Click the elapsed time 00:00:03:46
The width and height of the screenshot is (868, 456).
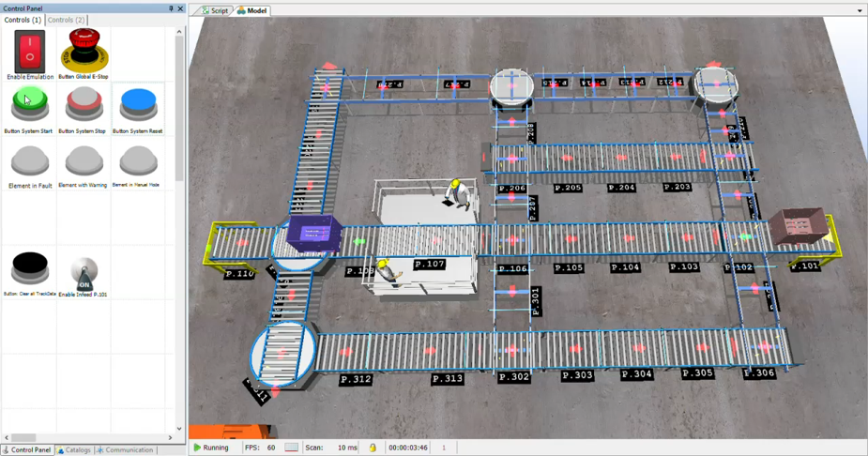[x=408, y=448]
